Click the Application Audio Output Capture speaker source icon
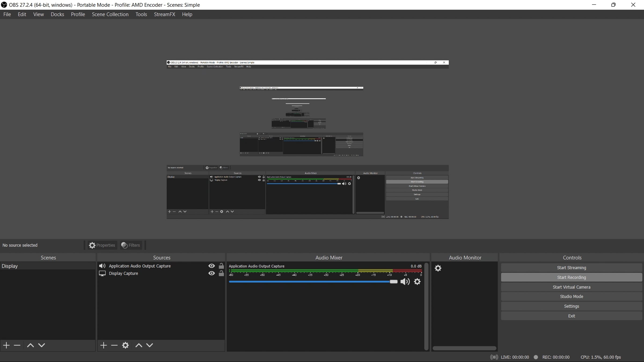This screenshot has width=644, height=362. tap(102, 266)
